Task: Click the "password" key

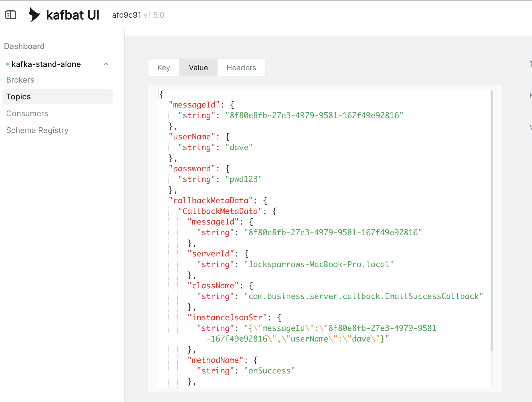Action: 192,169
